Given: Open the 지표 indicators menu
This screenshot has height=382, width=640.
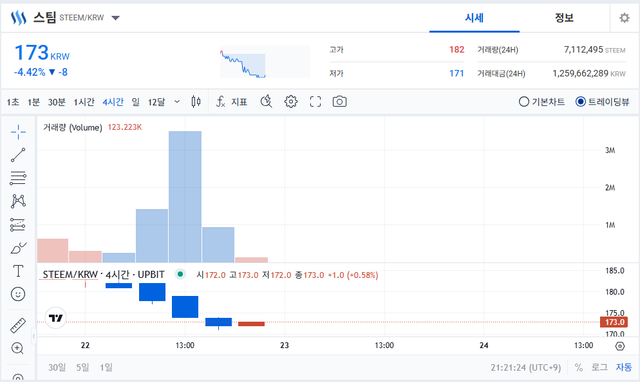Looking at the screenshot, I should (x=232, y=102).
